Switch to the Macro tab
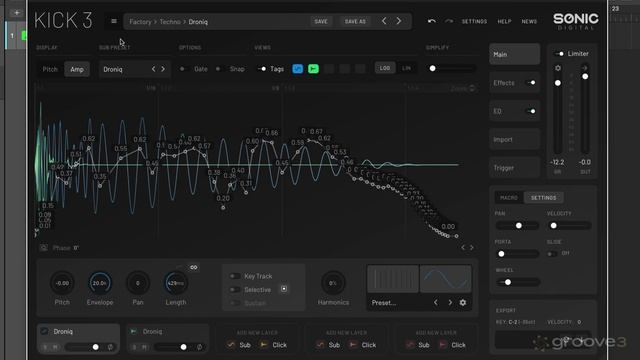 click(509, 198)
